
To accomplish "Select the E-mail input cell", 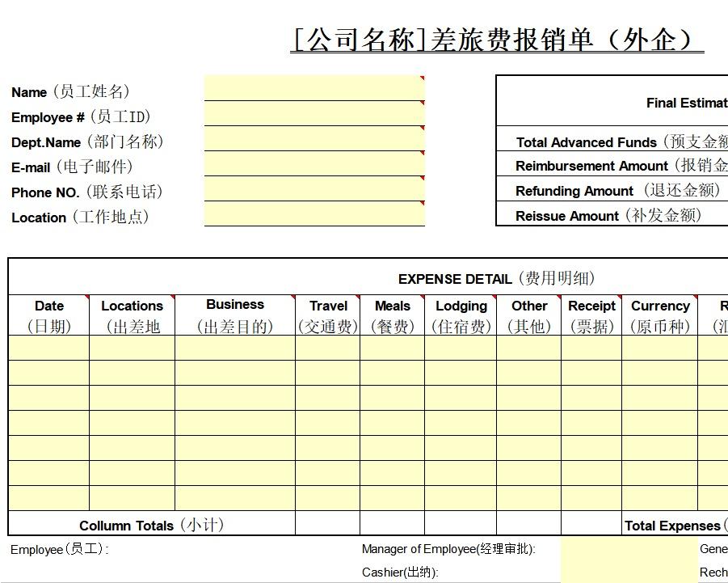I will point(314,164).
